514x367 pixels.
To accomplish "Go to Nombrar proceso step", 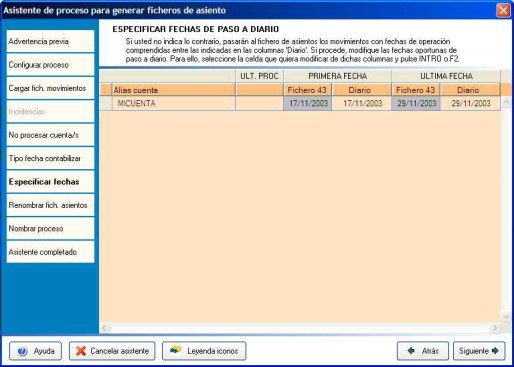I will (50, 228).
